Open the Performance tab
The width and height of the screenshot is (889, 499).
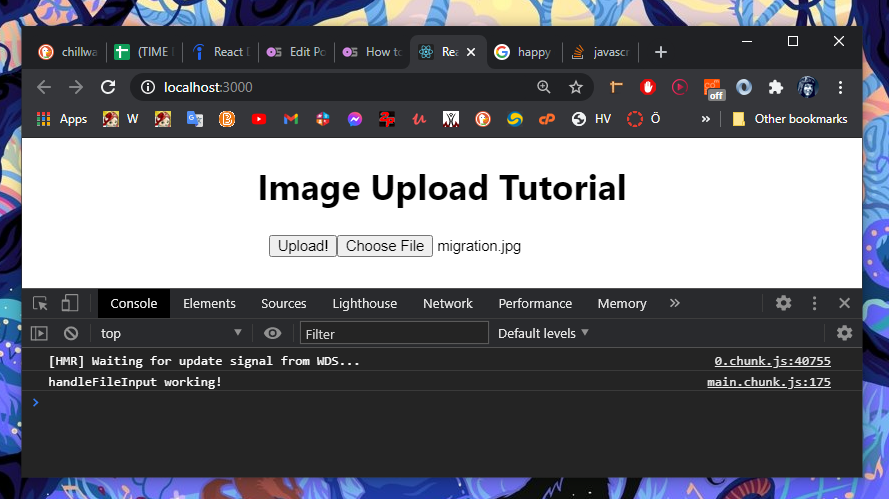[x=535, y=303]
